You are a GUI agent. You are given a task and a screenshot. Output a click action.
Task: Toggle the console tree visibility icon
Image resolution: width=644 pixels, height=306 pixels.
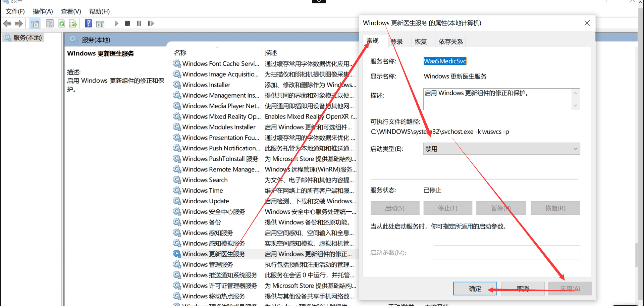tap(35, 23)
